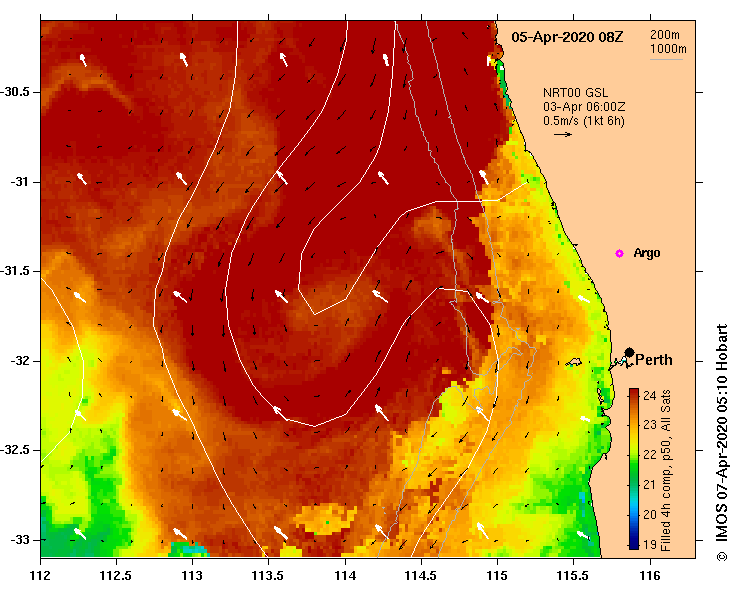Click the copyright symbol beside IMOS credit
739x592 pixels.
click(721, 556)
